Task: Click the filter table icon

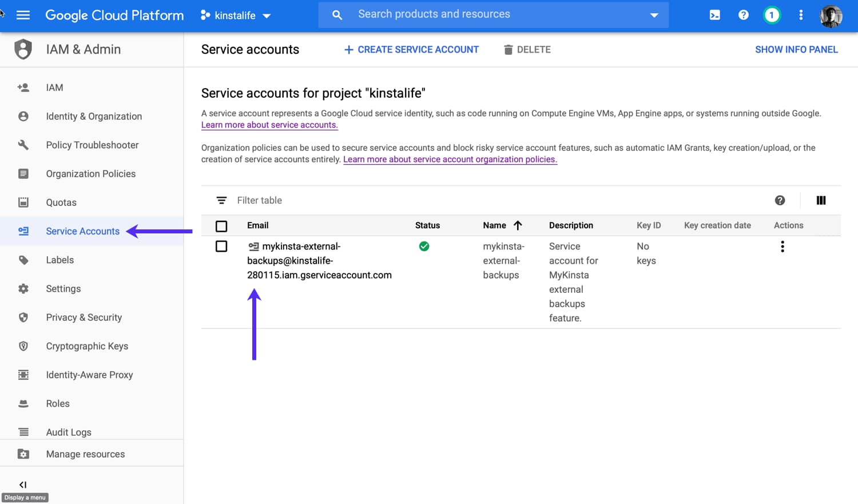Action: coord(221,200)
